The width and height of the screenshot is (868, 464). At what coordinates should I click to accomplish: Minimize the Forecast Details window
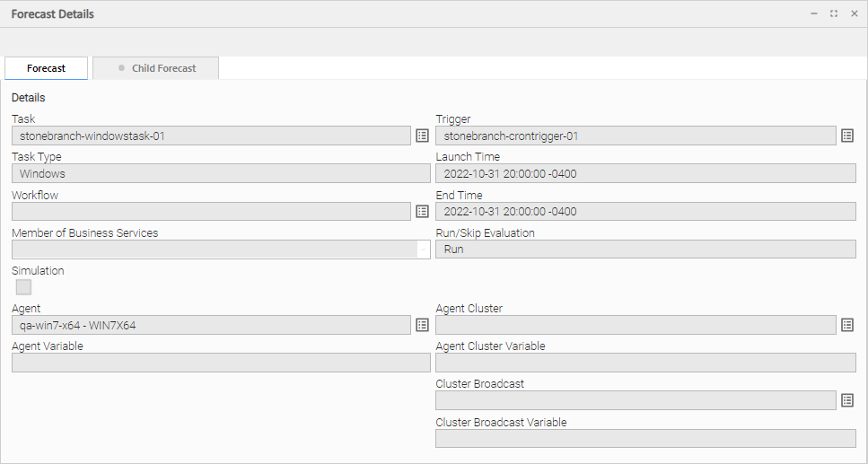click(x=814, y=13)
